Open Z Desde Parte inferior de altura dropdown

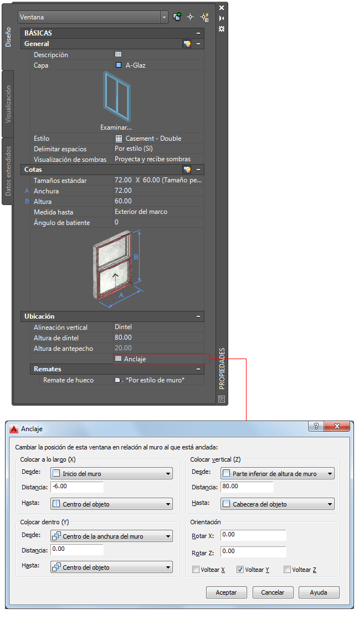[x=278, y=473]
